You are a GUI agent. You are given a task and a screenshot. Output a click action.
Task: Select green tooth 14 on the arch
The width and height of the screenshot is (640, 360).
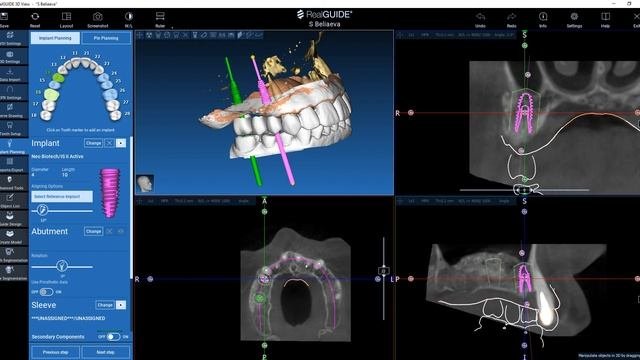point(59,77)
